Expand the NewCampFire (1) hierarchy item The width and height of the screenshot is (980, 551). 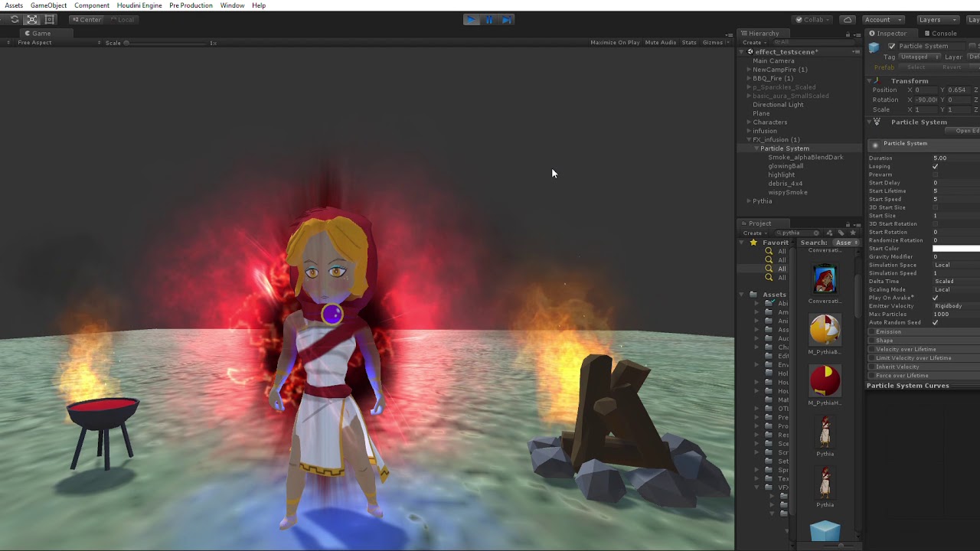(x=749, y=70)
